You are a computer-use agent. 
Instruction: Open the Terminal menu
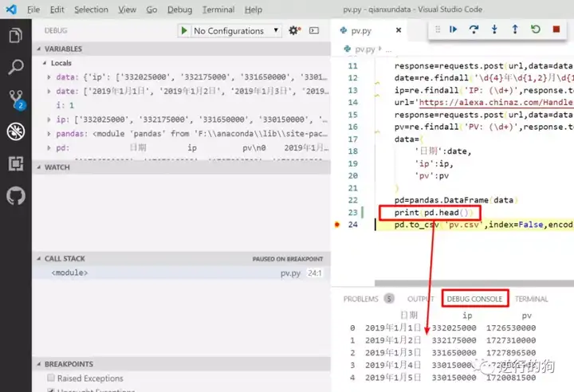[218, 10]
